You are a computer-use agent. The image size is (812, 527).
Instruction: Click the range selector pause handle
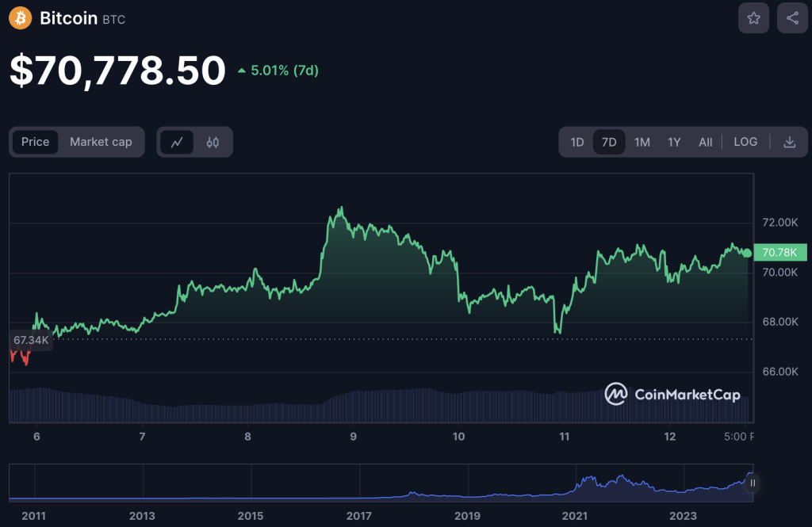click(x=753, y=483)
